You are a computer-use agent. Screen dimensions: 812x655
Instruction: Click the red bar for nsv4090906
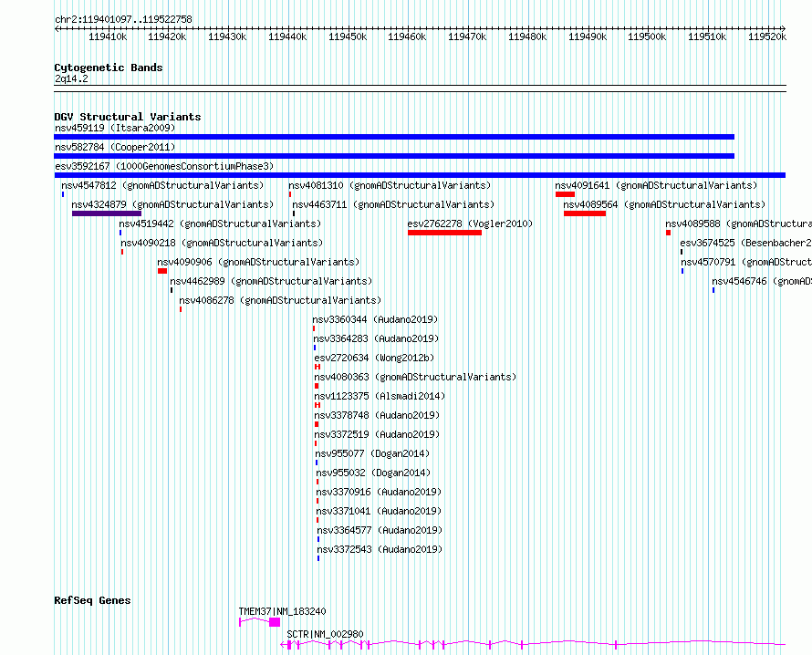[x=162, y=271]
